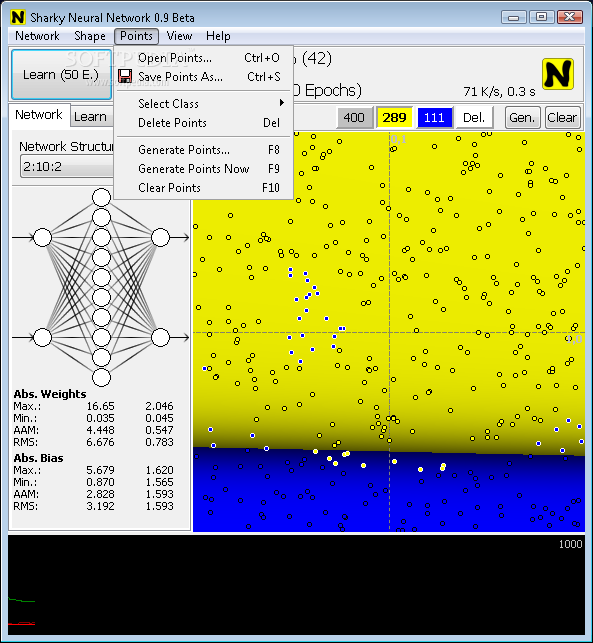Close the open Points menu
Image resolution: width=593 pixels, height=643 pixels.
pos(136,36)
